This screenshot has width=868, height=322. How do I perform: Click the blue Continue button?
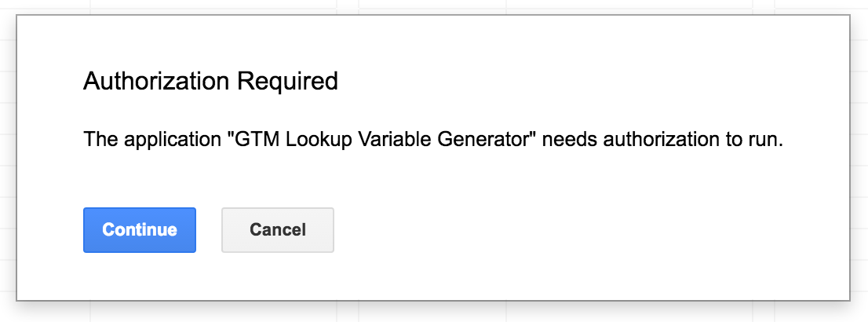(139, 230)
